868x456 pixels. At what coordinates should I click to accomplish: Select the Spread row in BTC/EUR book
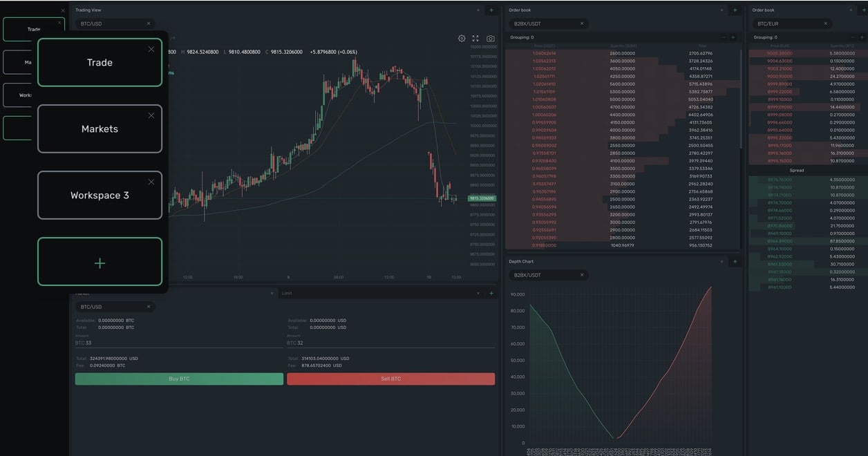pos(796,170)
